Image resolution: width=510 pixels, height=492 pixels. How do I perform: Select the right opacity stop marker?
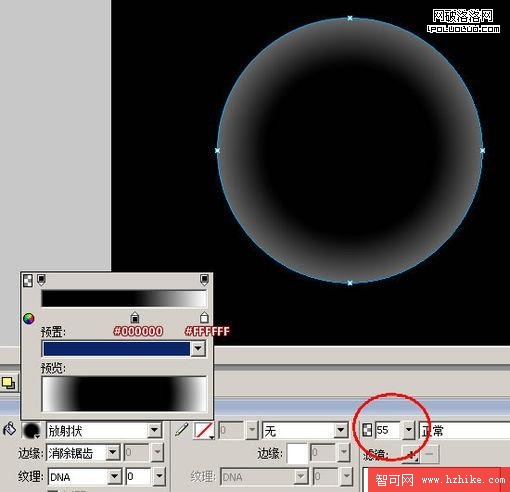(x=204, y=280)
